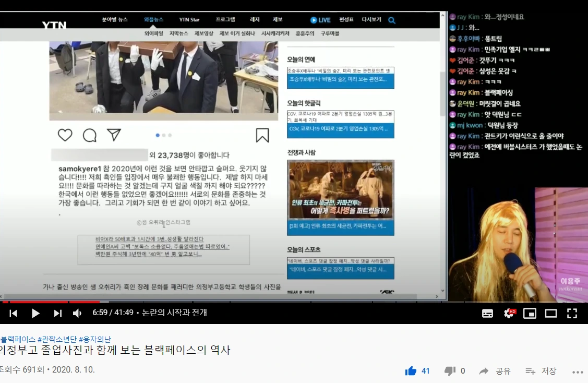This screenshot has width=588, height=383.
Task: Open YTN Star menu item
Action: (189, 19)
